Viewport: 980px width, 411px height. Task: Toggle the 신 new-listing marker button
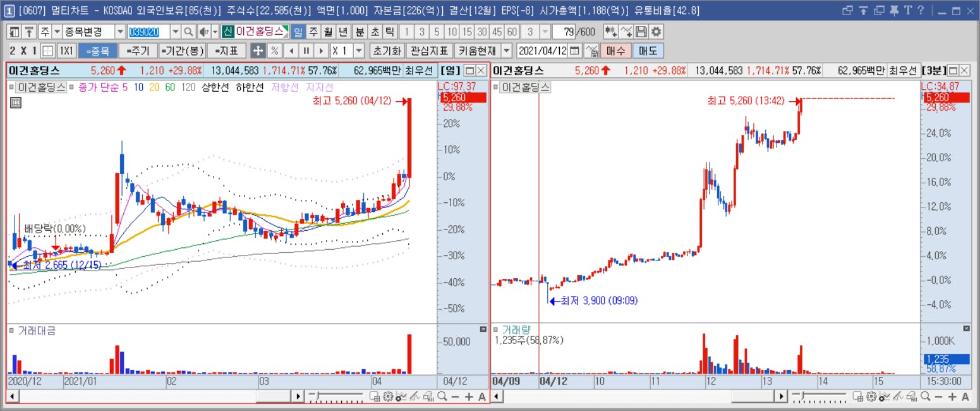(227, 32)
